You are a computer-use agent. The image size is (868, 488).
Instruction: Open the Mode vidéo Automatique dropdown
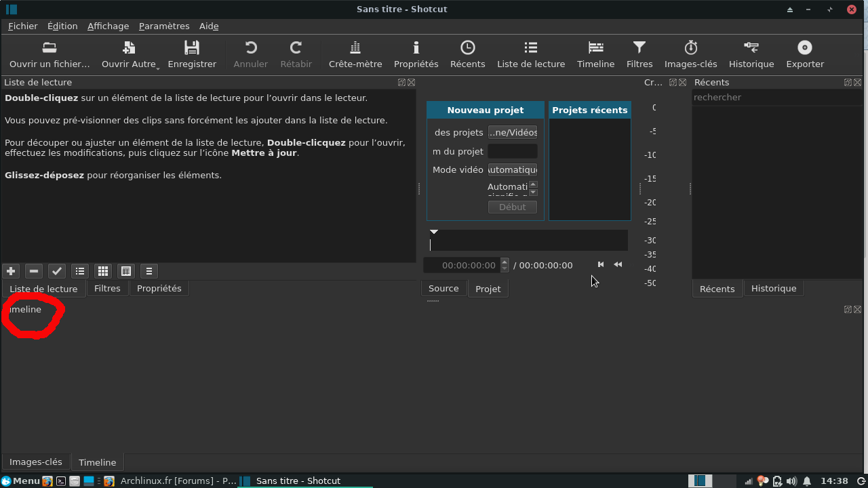[x=513, y=169]
